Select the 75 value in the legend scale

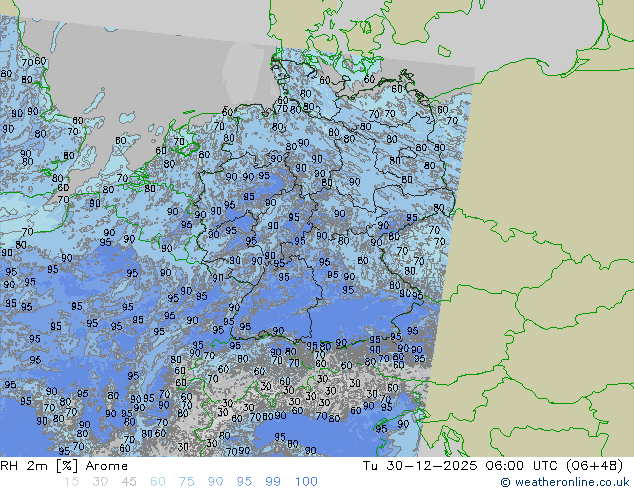tap(186, 482)
